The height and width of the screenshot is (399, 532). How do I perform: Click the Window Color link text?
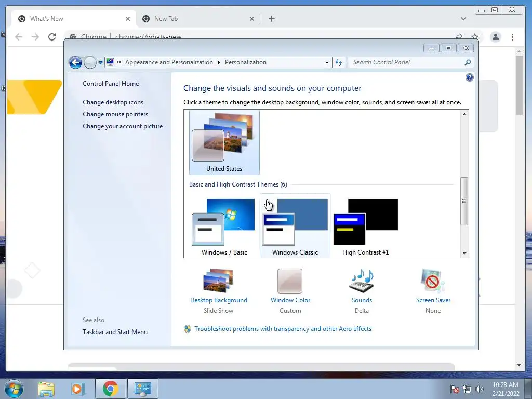pyautogui.click(x=290, y=300)
